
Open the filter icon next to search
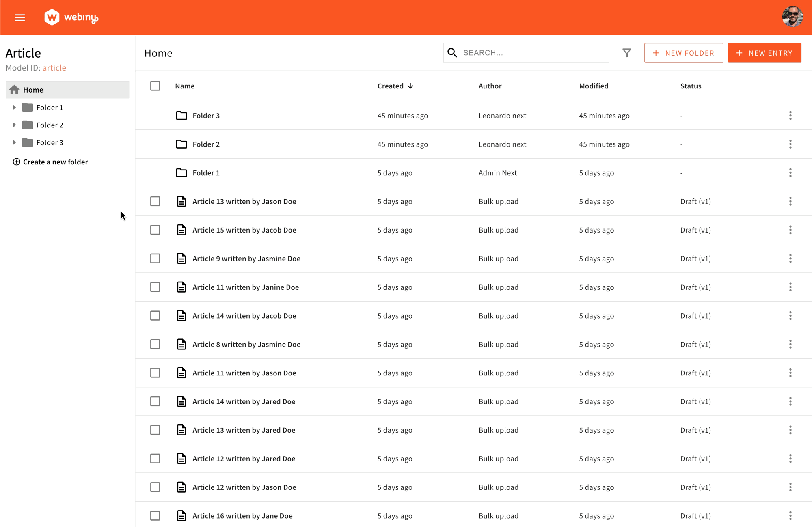626,53
